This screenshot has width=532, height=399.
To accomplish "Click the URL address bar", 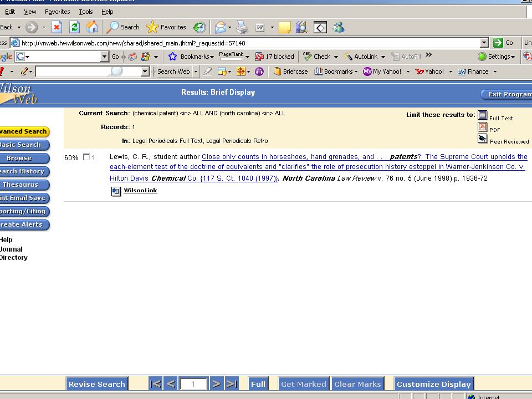I will click(x=250, y=43).
